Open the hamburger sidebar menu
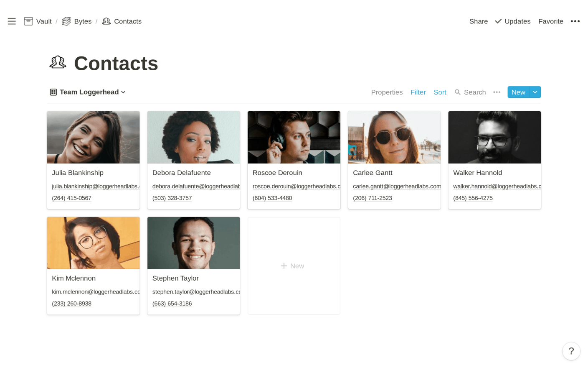Image resolution: width=588 pixels, height=368 pixels. pos(12,21)
